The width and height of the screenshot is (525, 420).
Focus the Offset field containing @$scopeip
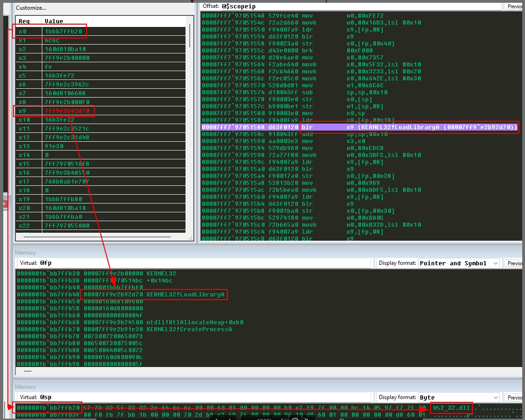(x=361, y=7)
